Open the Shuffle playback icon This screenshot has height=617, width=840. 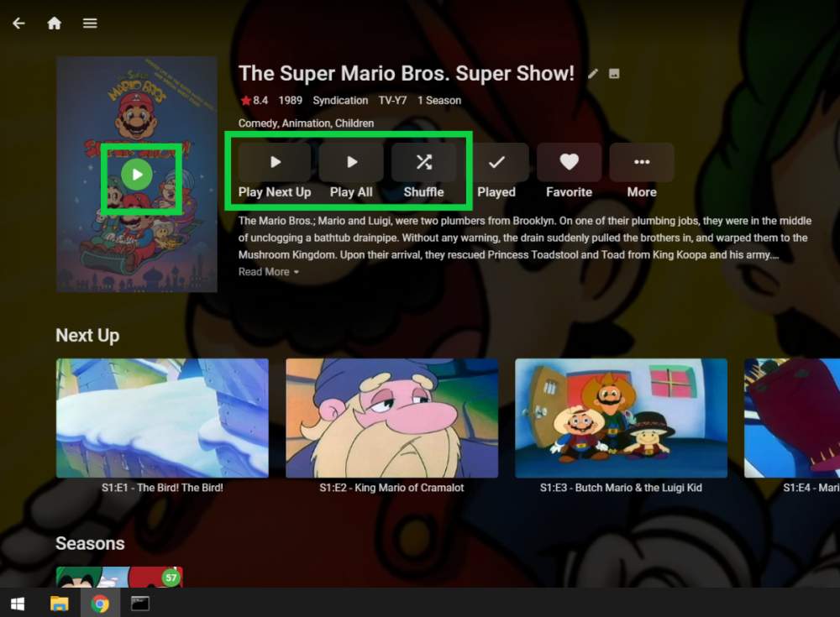[424, 162]
